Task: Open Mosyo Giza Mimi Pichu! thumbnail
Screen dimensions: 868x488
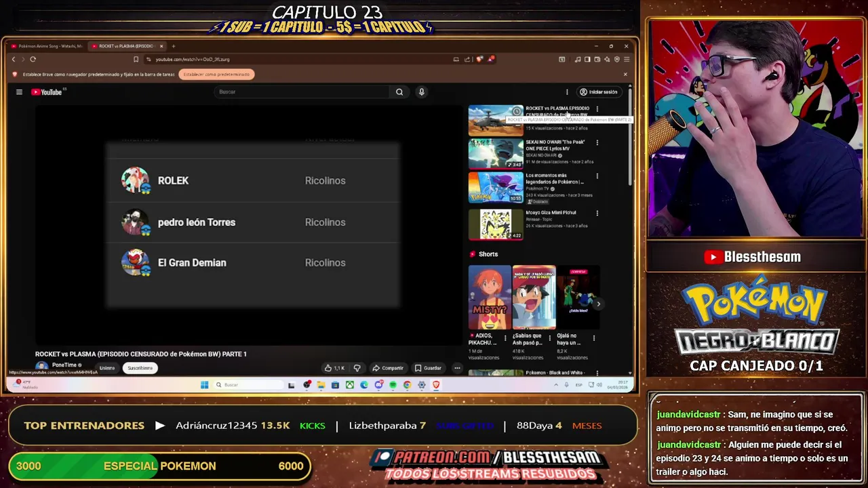Action: point(496,224)
